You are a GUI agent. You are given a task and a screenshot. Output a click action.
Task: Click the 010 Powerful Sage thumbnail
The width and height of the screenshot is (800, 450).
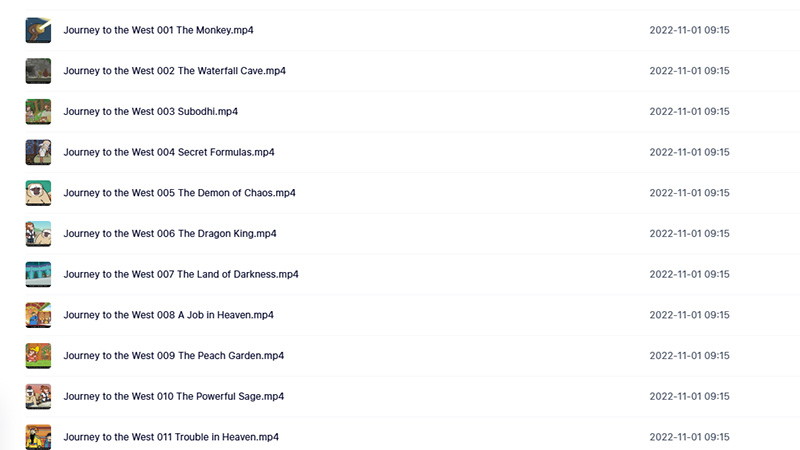pos(38,396)
